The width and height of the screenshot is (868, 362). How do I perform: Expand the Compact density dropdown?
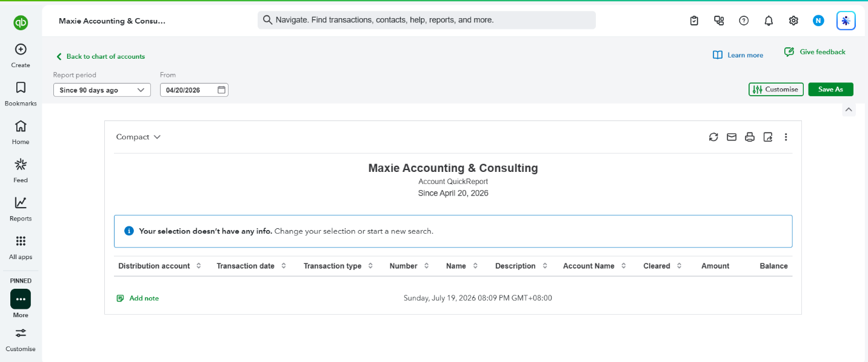138,137
